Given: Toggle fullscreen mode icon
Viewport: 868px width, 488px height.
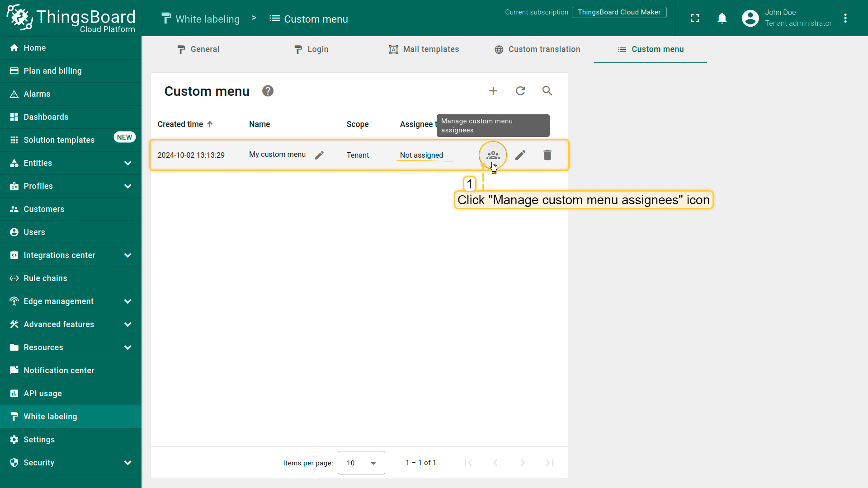Looking at the screenshot, I should click(695, 18).
